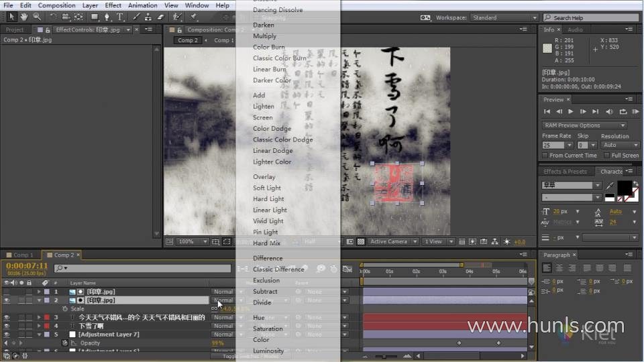The image size is (644, 362).
Task: Hide Adjustment Layer 7 eye toggle
Action: 6,335
